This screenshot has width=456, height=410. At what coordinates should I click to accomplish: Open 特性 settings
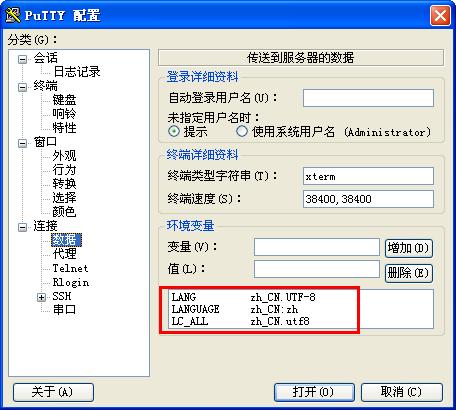pos(64,128)
